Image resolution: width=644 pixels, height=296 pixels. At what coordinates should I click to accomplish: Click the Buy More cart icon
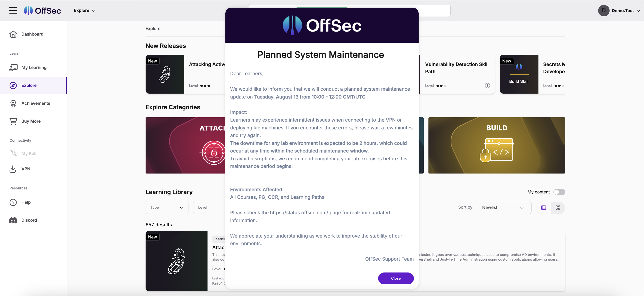[13, 121]
